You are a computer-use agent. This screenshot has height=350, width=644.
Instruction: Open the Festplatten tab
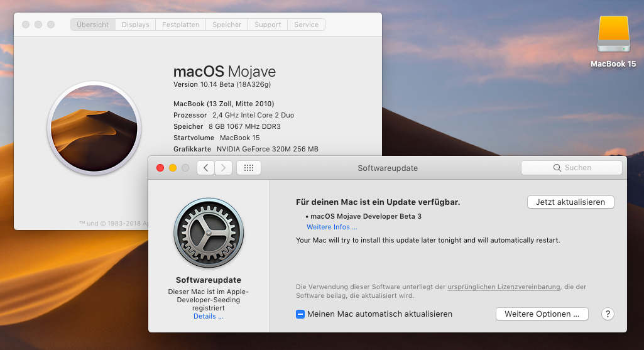181,25
